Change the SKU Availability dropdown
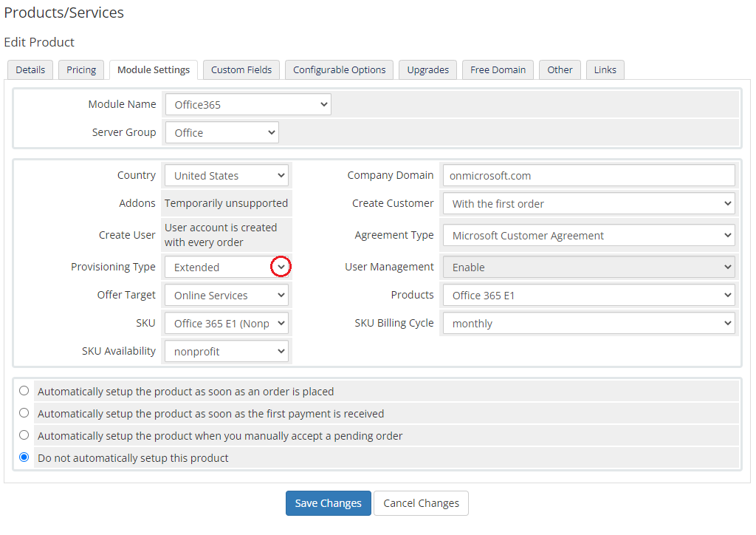Viewport: 756px width, 535px height. click(226, 352)
